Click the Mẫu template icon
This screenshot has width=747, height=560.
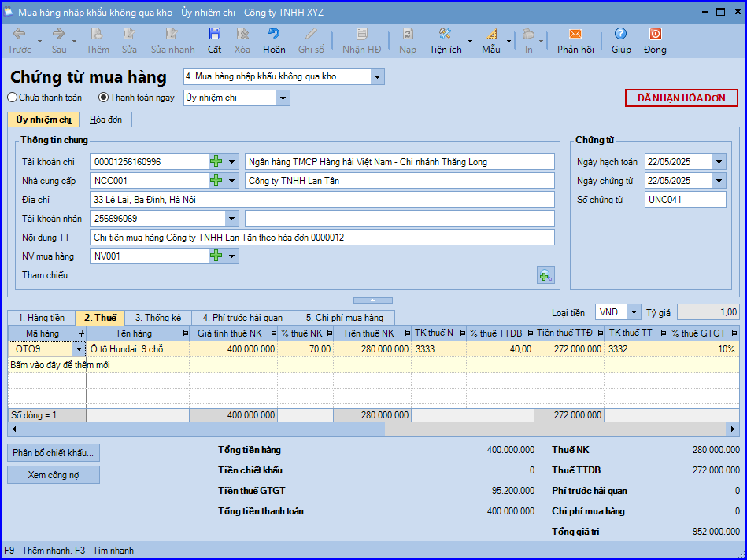point(490,33)
